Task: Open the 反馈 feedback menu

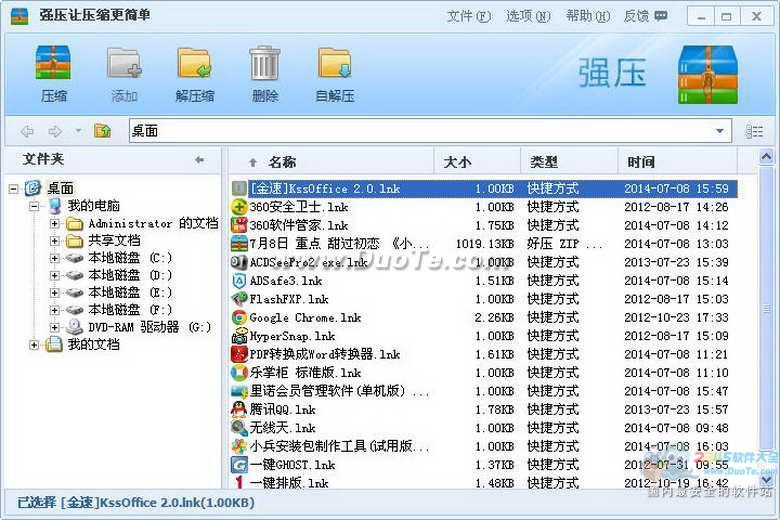Action: click(x=645, y=16)
